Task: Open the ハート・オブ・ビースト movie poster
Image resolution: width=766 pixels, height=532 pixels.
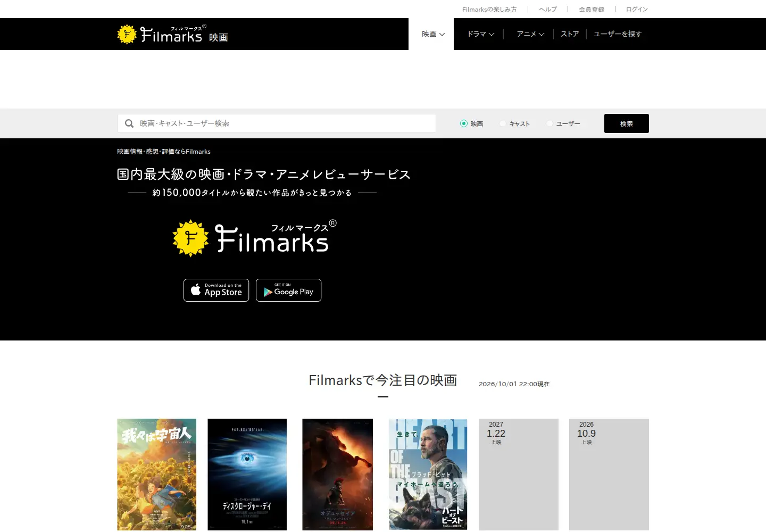Action: tap(428, 475)
